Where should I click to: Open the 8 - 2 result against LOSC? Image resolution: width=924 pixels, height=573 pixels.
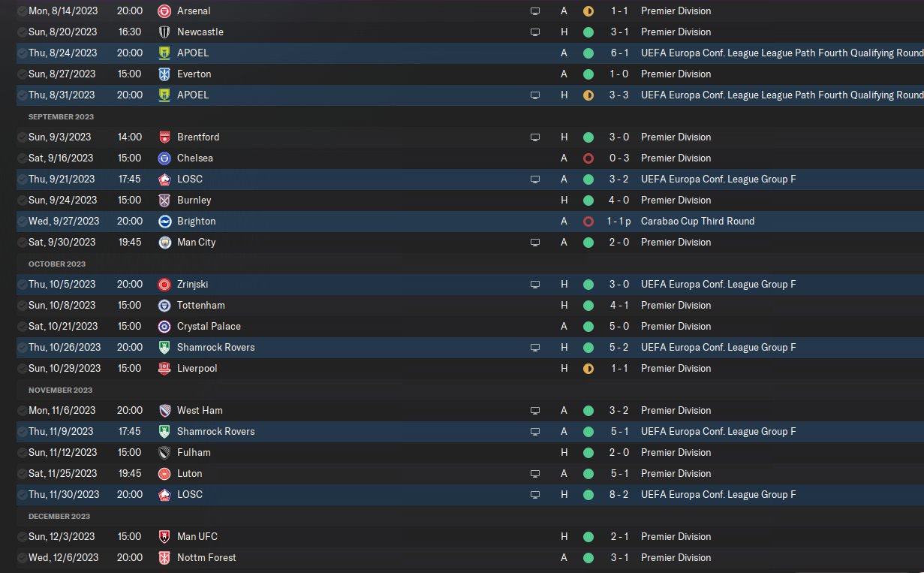tap(620, 495)
